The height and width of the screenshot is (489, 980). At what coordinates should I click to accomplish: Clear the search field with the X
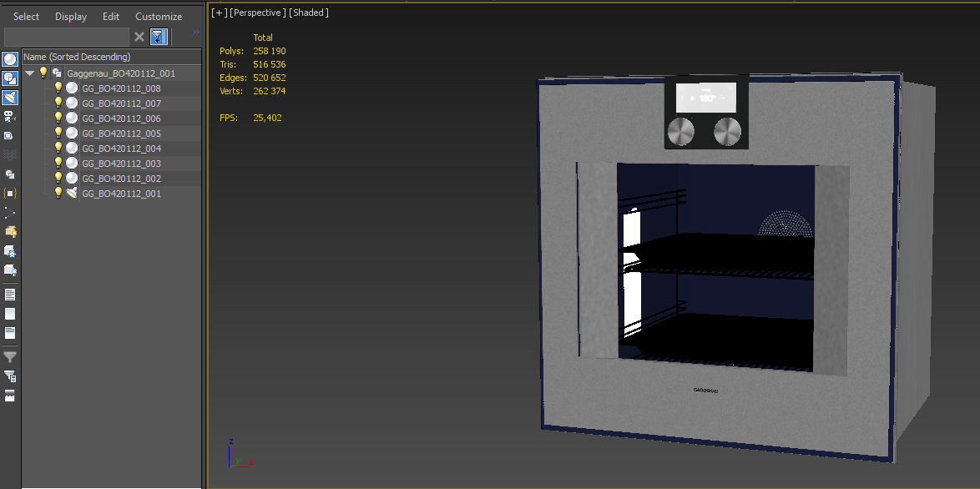(139, 37)
